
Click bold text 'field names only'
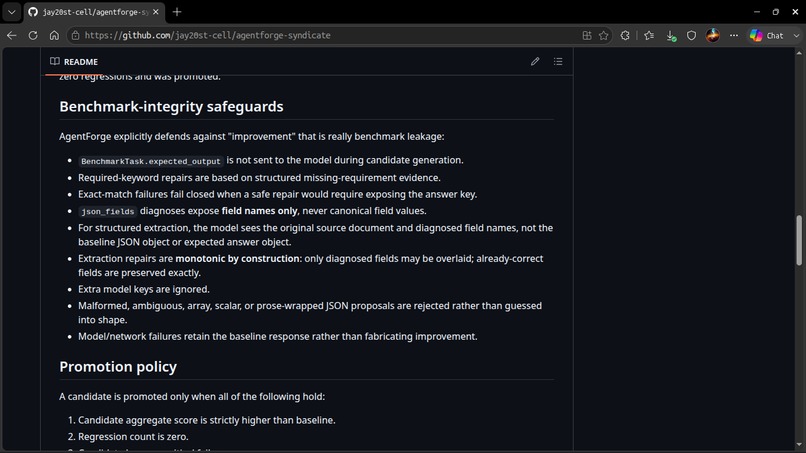pyautogui.click(x=259, y=211)
